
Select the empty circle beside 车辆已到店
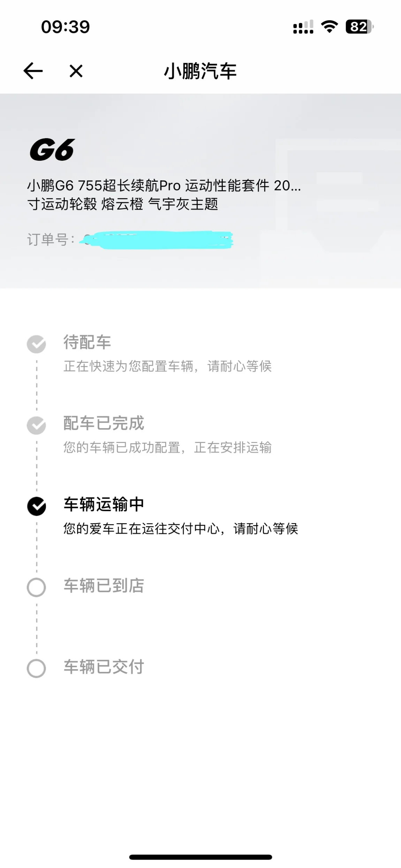[x=36, y=587]
